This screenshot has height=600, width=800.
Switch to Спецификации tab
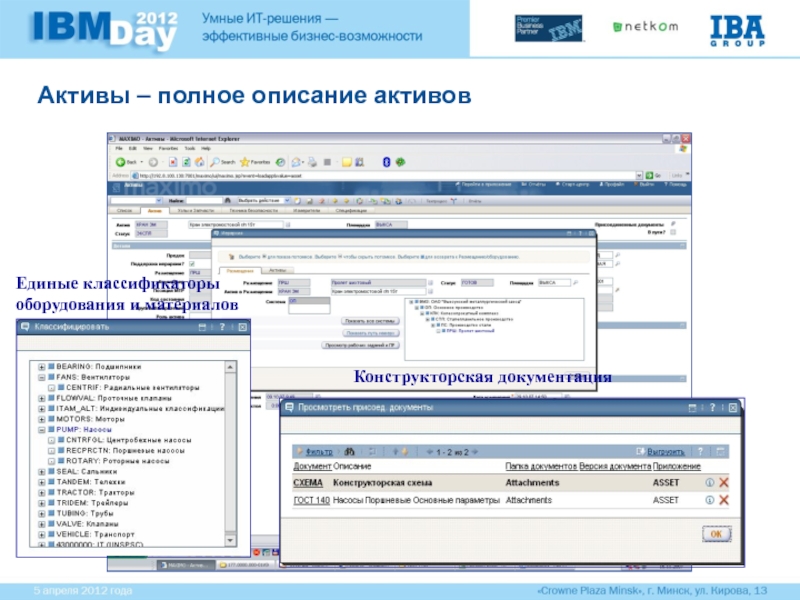pyautogui.click(x=351, y=210)
